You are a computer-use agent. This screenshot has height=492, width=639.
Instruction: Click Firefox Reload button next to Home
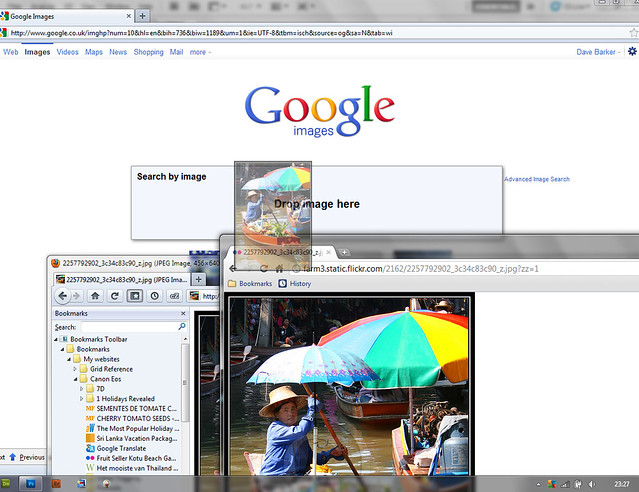115,296
